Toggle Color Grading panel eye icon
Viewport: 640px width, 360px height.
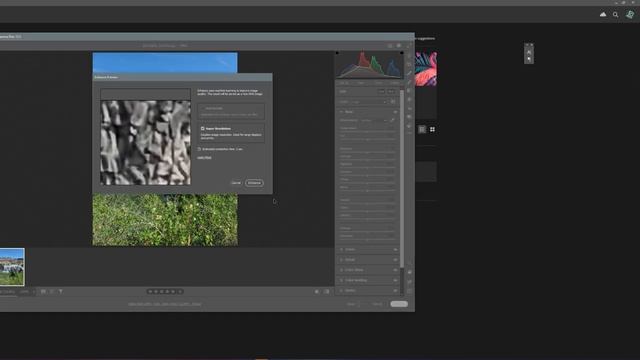click(x=395, y=280)
